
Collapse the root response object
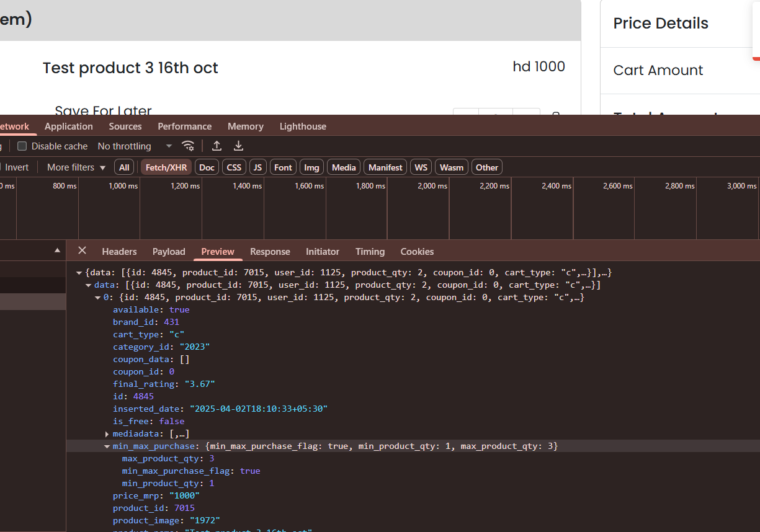(x=79, y=273)
